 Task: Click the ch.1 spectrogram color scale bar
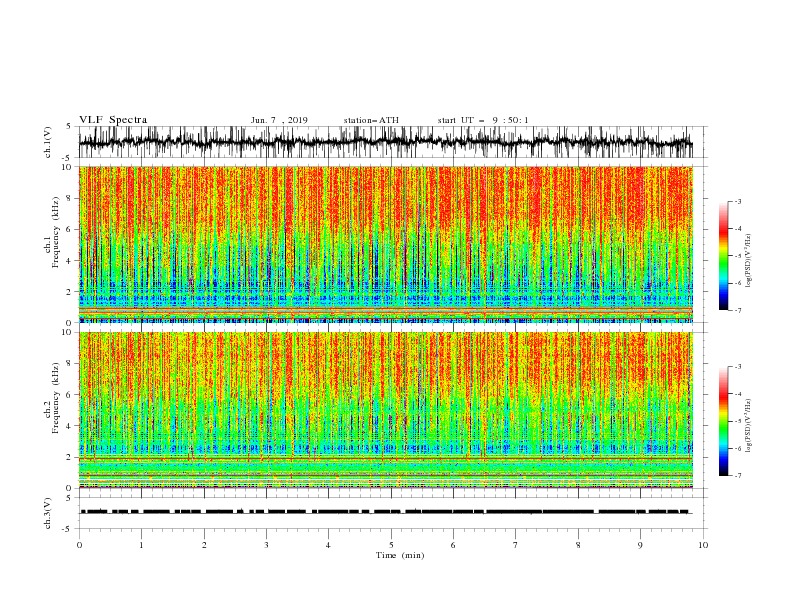(x=723, y=256)
